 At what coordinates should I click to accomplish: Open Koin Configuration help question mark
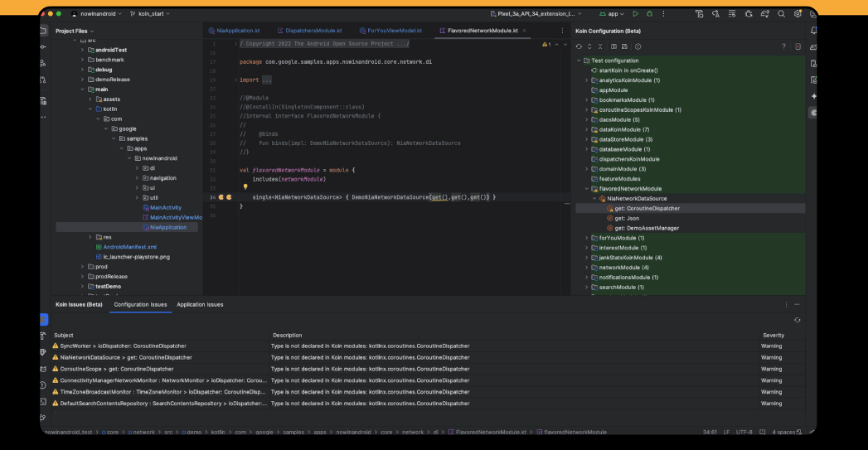click(783, 46)
